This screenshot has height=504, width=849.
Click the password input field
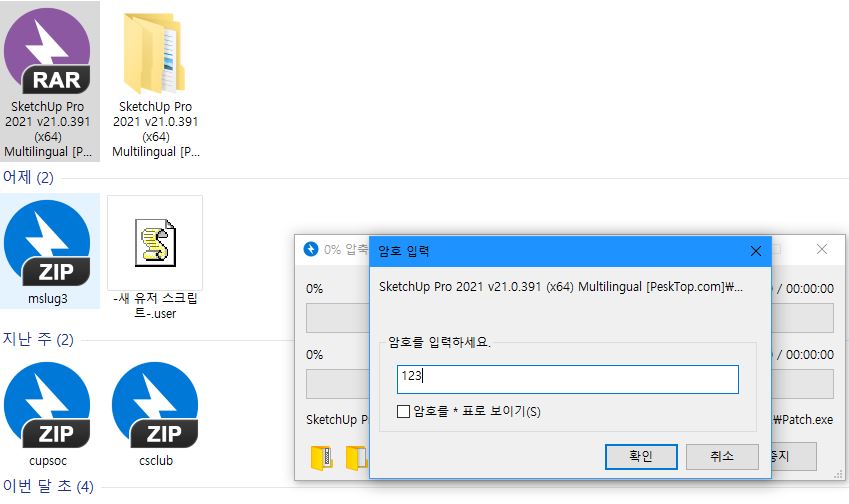point(567,379)
